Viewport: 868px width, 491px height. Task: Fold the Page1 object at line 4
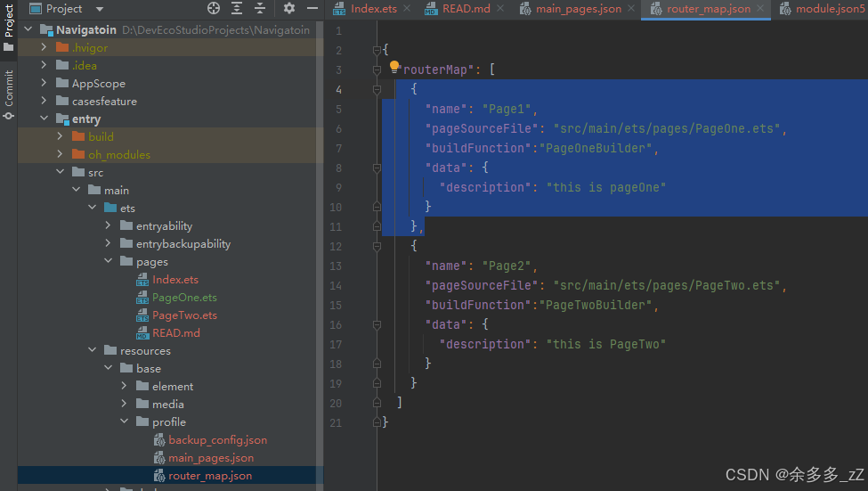377,89
